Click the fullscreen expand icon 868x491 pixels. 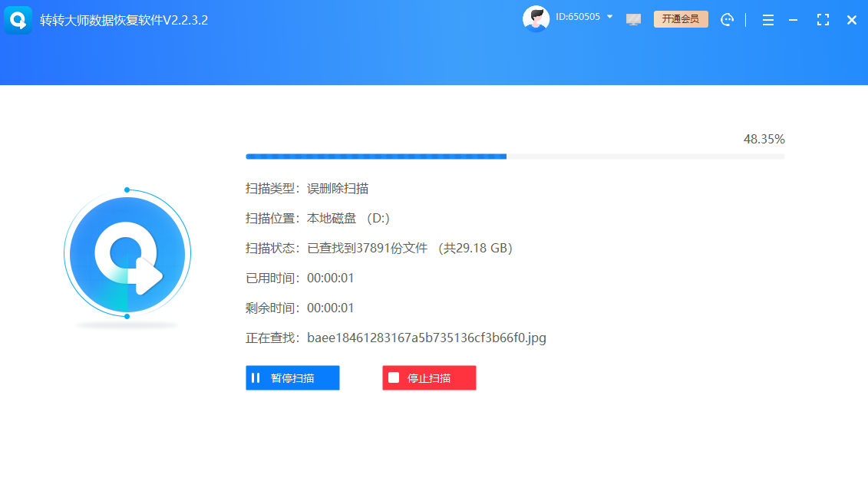pos(823,19)
